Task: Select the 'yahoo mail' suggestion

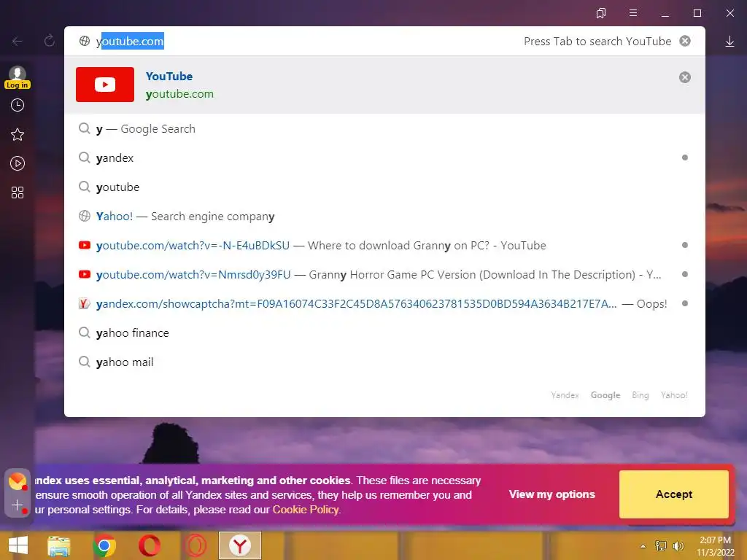Action: pos(384,362)
